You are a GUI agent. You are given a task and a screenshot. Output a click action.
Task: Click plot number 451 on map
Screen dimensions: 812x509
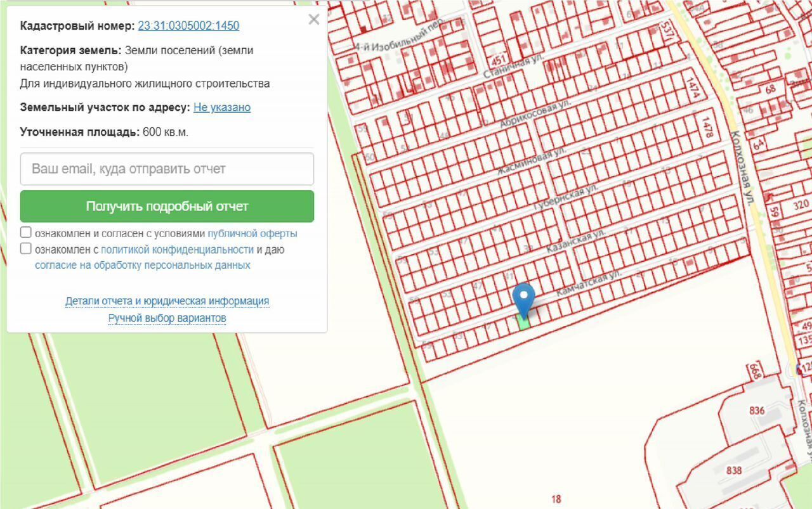499,60
